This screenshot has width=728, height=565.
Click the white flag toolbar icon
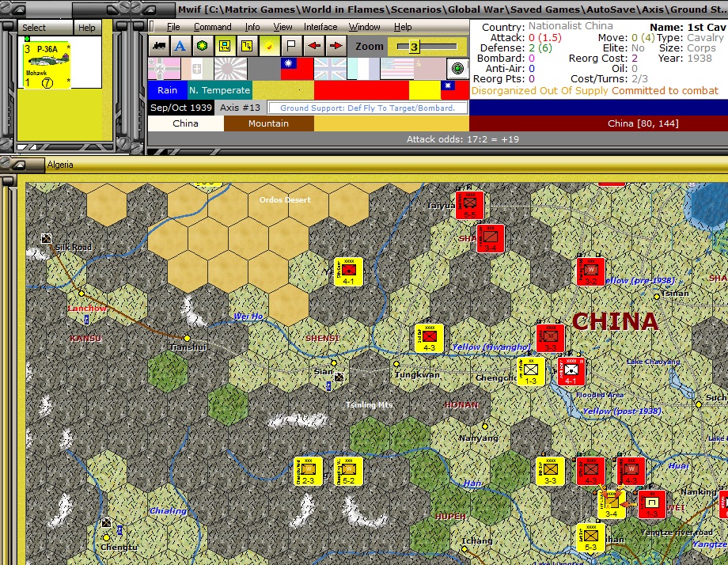(291, 45)
